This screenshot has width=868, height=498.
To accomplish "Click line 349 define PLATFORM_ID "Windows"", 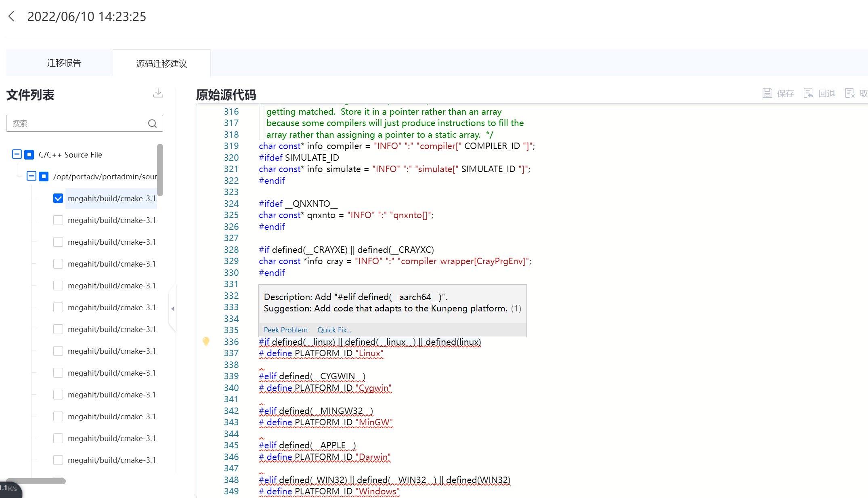I will click(329, 492).
